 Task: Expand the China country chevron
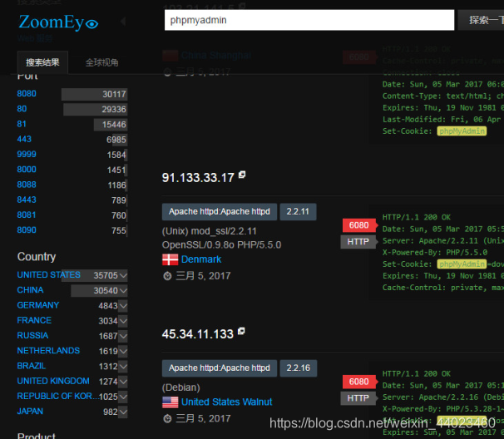123,290
